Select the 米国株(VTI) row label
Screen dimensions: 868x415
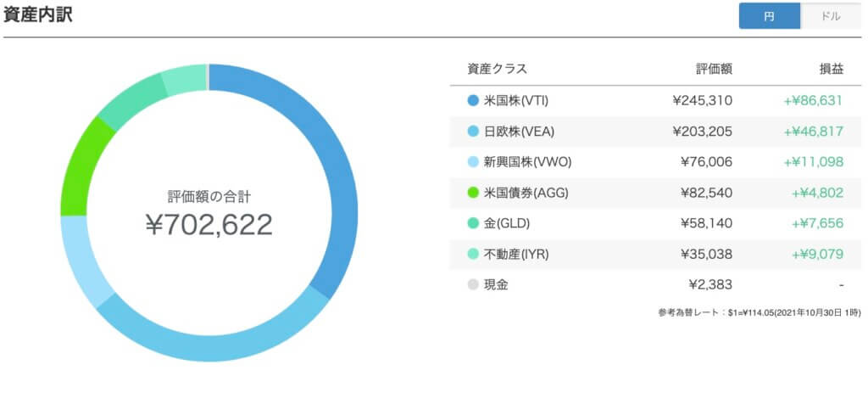click(515, 100)
